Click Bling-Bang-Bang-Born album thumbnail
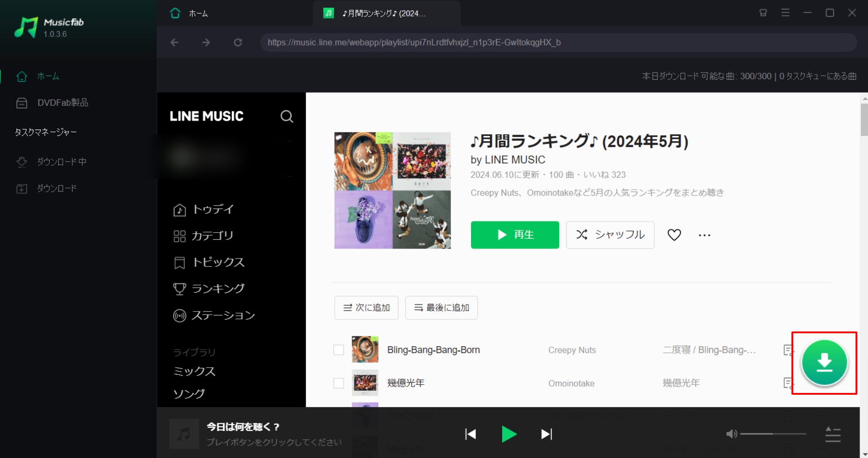 click(365, 349)
